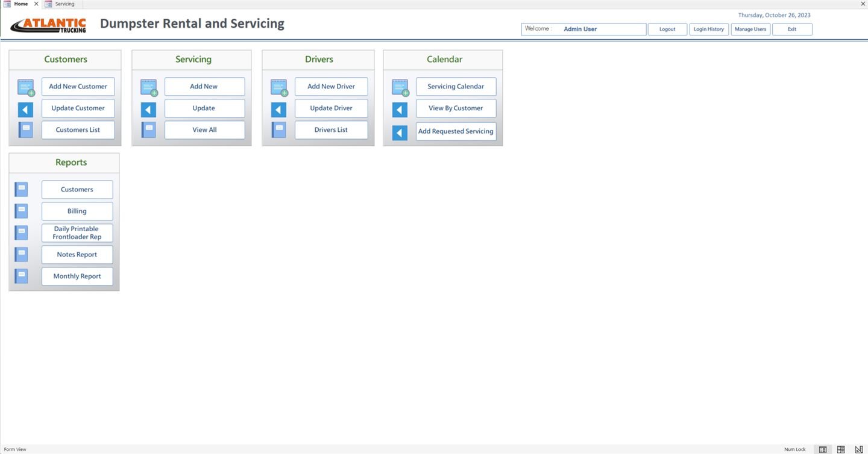The image size is (868, 454).
Task: Click the blue arrow icon beside Update Driver
Action: [278, 110]
